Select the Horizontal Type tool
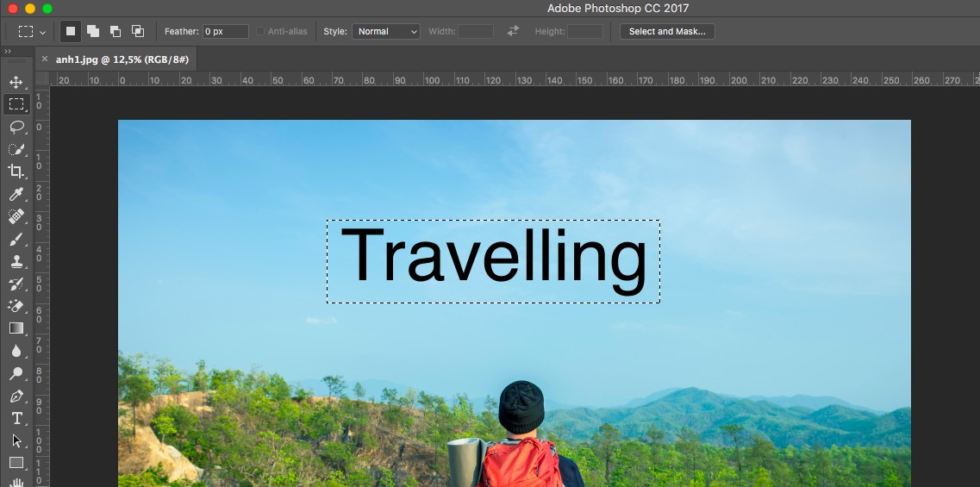This screenshot has height=487, width=980. [16, 418]
